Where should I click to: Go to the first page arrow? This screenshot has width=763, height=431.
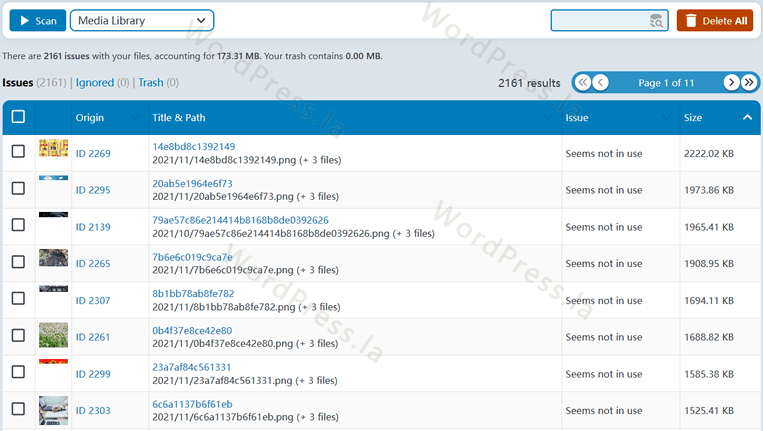point(582,83)
